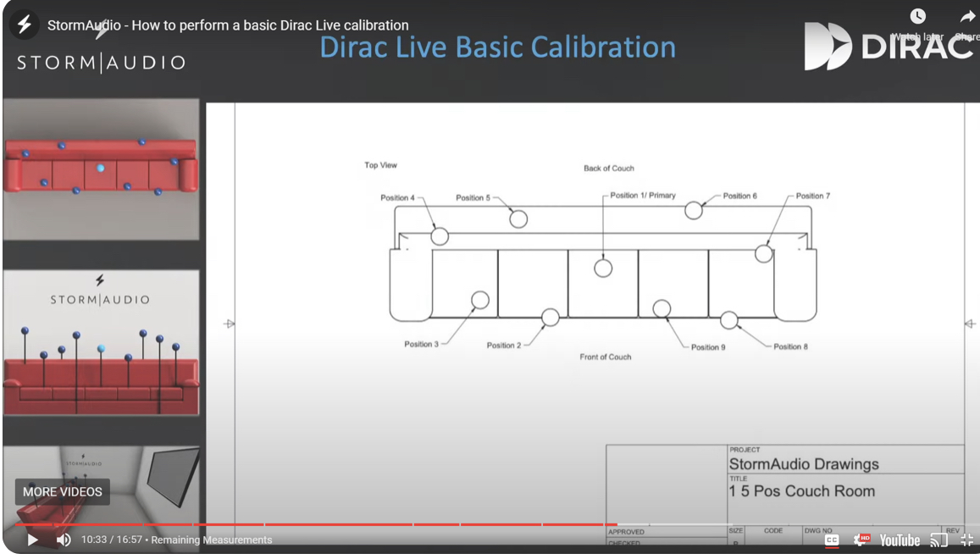Screen dimensions: 980x559
Task: Click the Dirac logo in the video
Action: 888,46
